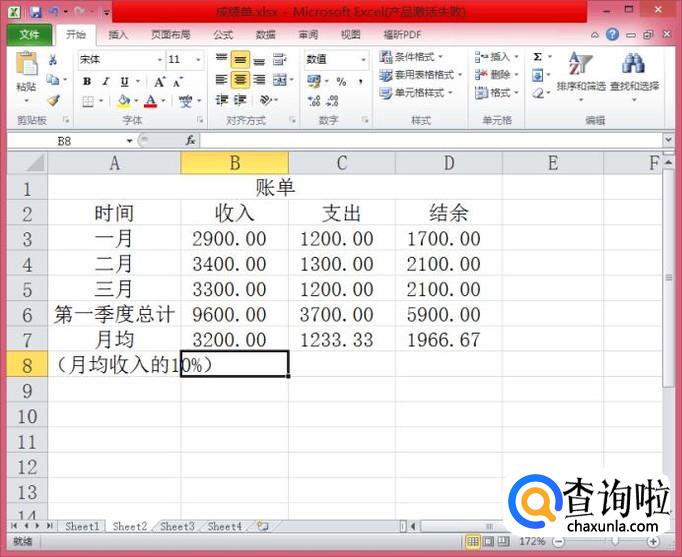
Task: Click into the formula bar
Action: point(431,141)
